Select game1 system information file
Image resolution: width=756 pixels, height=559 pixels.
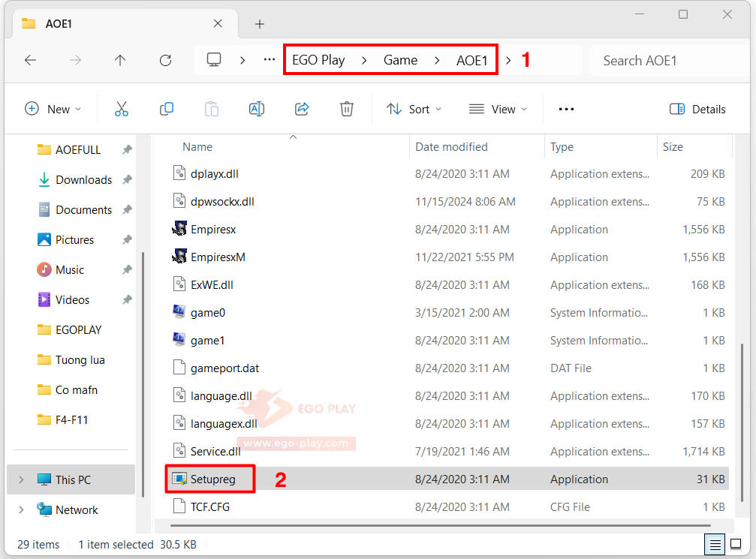coord(207,341)
